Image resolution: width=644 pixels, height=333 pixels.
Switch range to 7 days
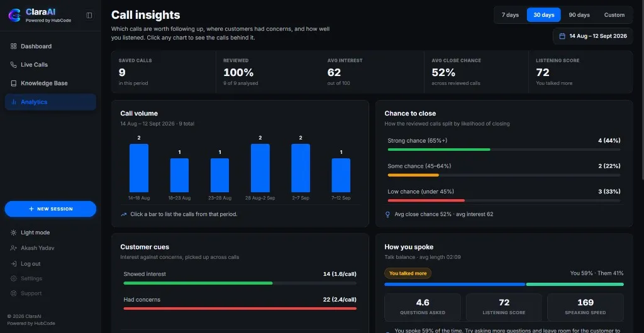coord(510,14)
